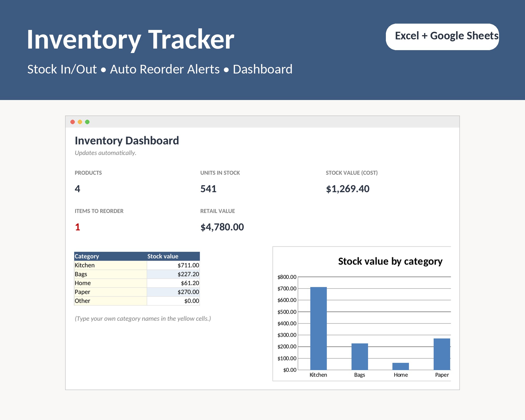The image size is (525, 420).
Task: Select the units value 541
Action: 208,189
